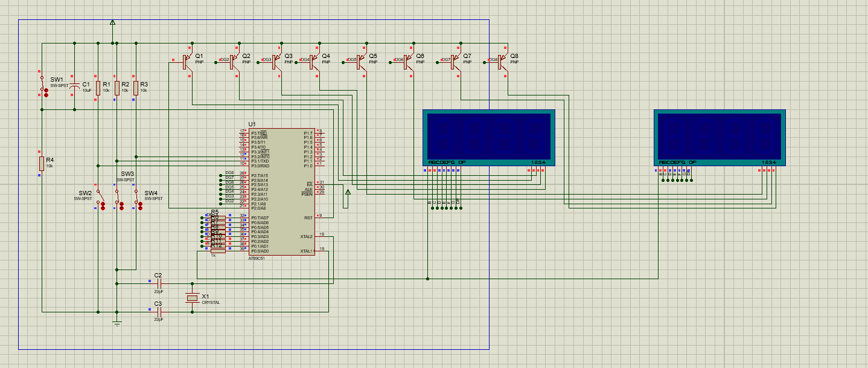The width and height of the screenshot is (868, 368).
Task: Click the CRYSTAL value label under X1
Action: [x=211, y=302]
